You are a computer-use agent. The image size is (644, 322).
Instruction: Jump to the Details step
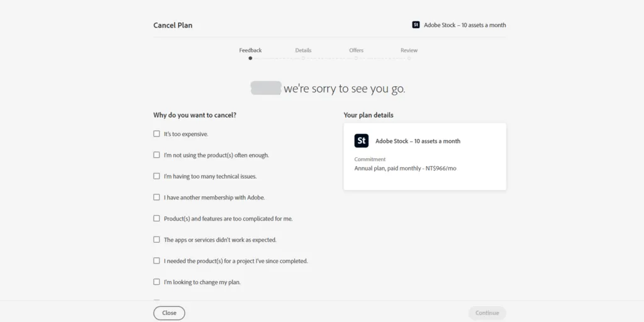pyautogui.click(x=303, y=50)
